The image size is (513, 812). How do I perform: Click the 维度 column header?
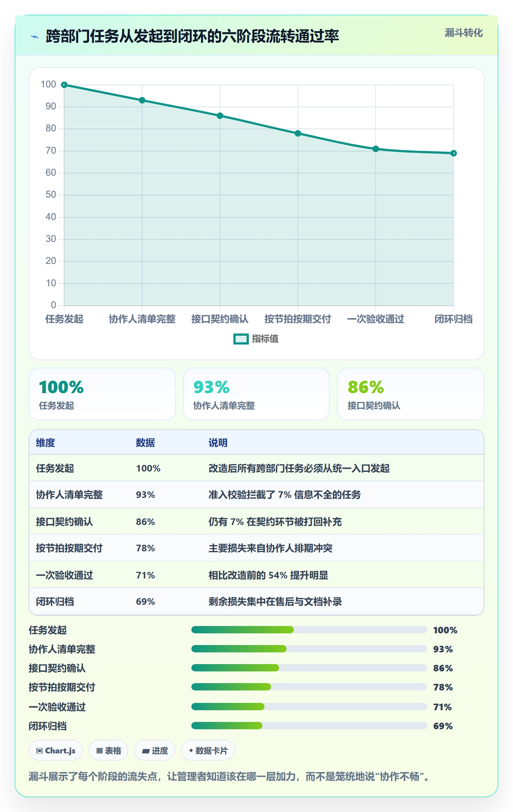pos(45,443)
